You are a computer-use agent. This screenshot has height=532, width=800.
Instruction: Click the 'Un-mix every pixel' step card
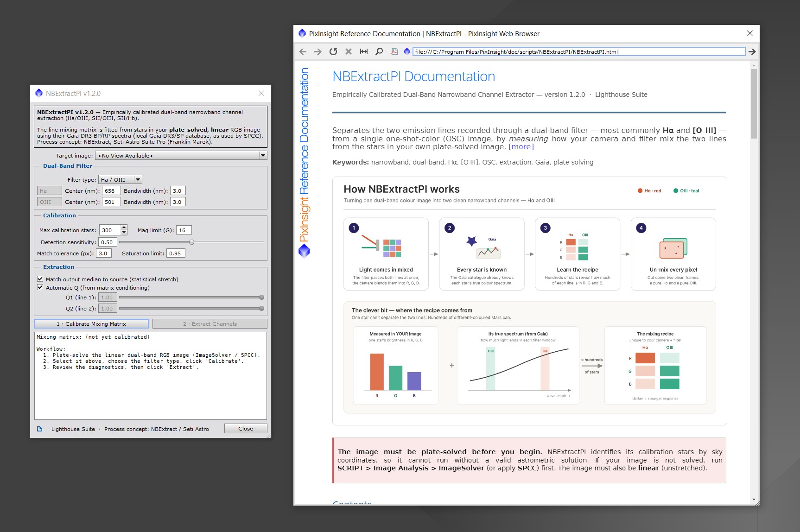(x=673, y=254)
